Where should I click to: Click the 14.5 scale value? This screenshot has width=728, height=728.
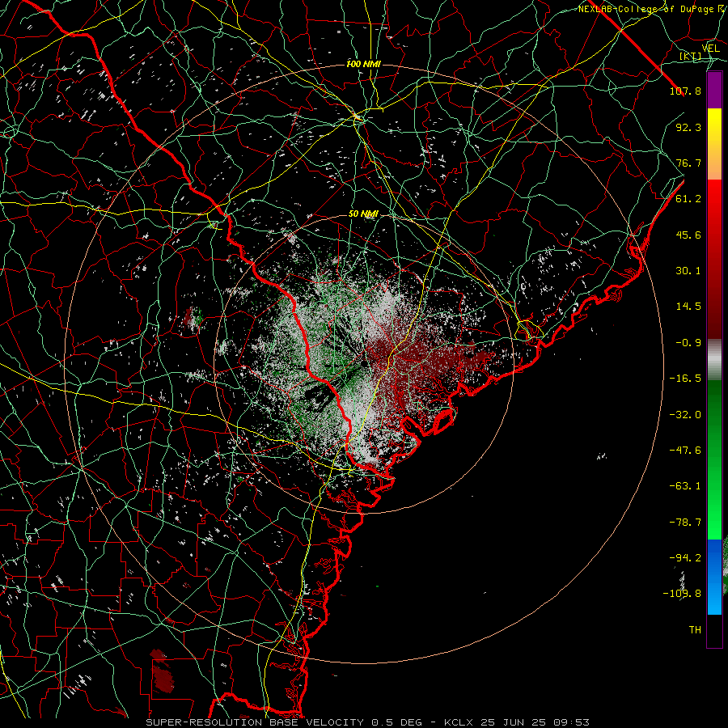688,307
